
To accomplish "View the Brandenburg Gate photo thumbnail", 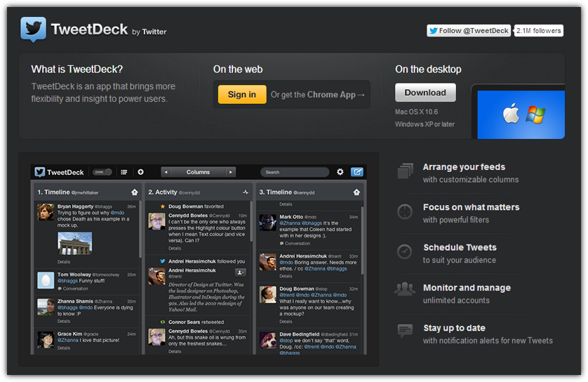I will point(75,243).
